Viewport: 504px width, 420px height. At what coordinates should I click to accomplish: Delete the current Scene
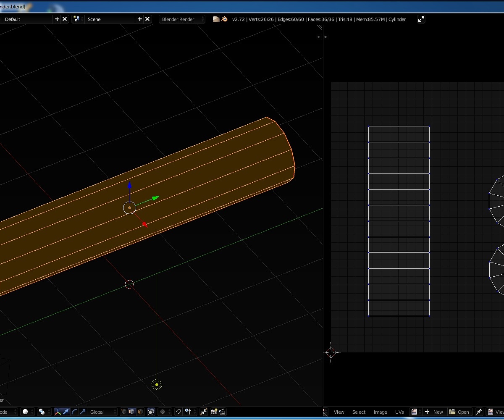tap(147, 19)
